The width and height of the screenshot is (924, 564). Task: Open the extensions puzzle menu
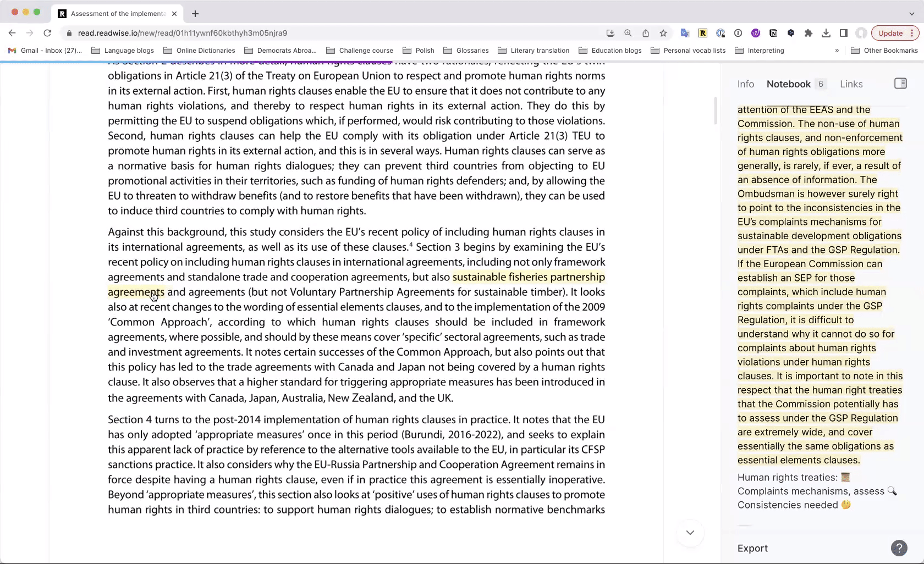(x=809, y=33)
